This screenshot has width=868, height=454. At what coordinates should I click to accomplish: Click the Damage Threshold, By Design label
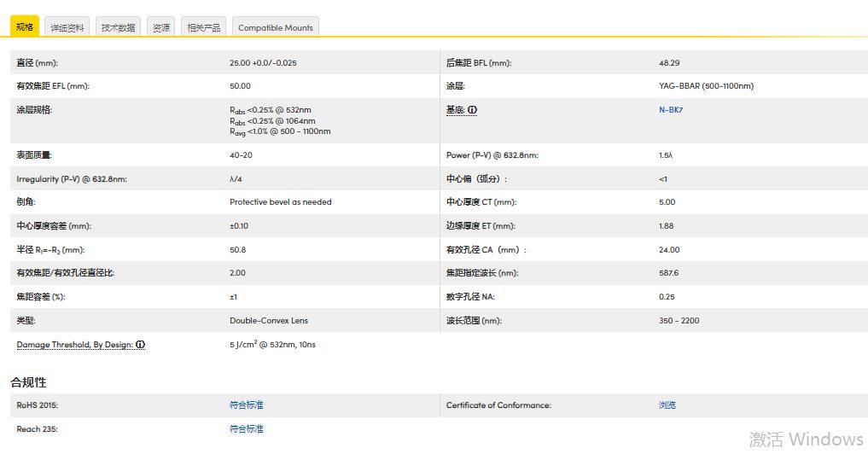[x=74, y=345]
